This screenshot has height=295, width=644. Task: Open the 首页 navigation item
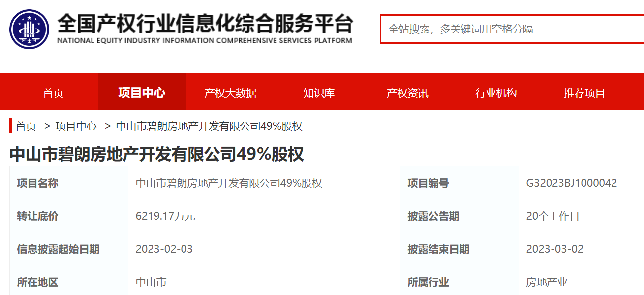coord(53,92)
